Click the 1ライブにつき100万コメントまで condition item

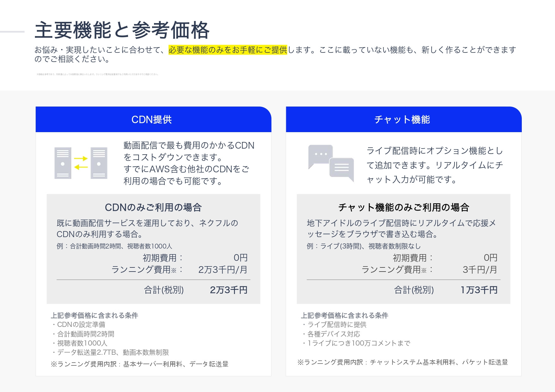point(356,343)
